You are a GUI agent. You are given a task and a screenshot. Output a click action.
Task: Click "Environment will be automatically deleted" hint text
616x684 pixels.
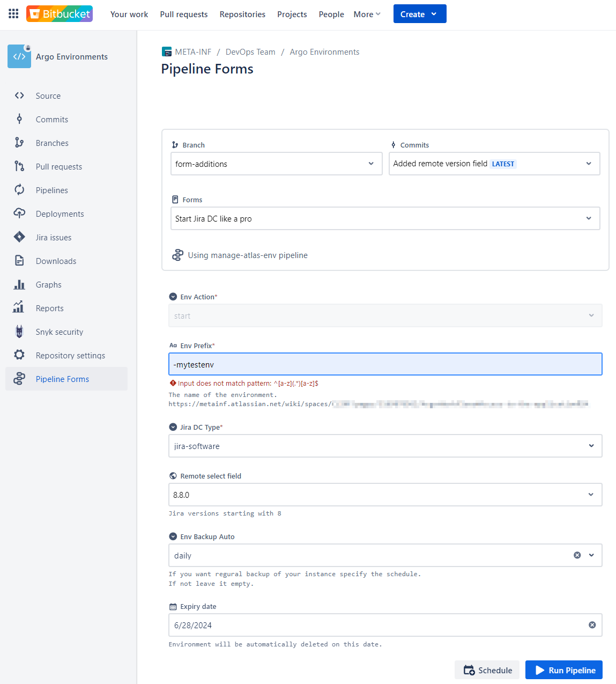tap(275, 644)
